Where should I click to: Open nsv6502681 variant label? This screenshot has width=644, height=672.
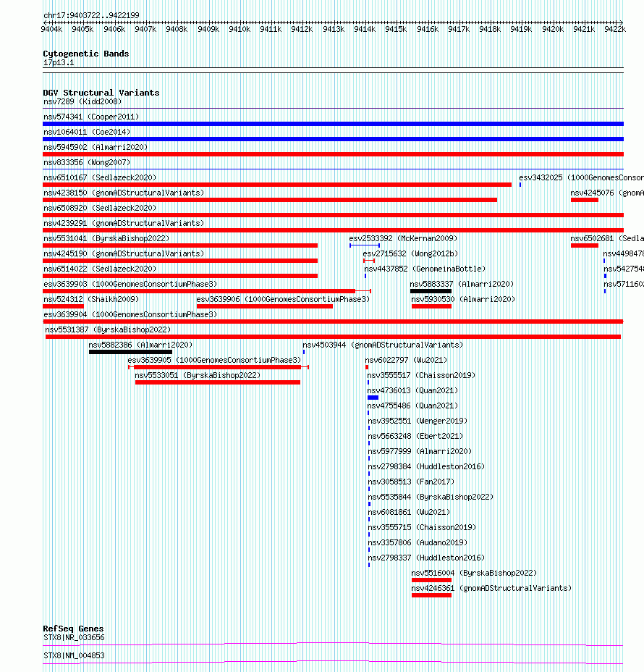coord(607,238)
